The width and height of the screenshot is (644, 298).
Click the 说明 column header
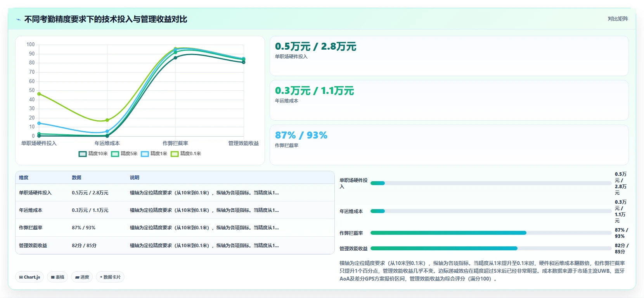click(x=135, y=178)
